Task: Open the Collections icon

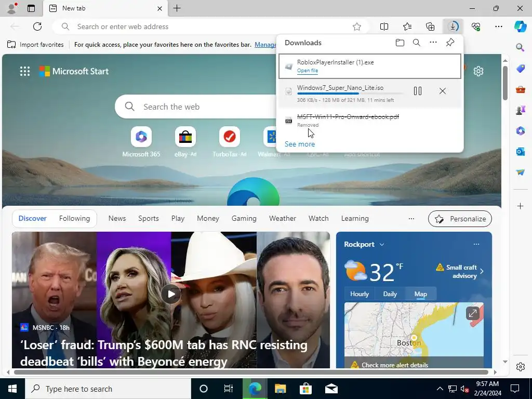Action: pyautogui.click(x=430, y=26)
